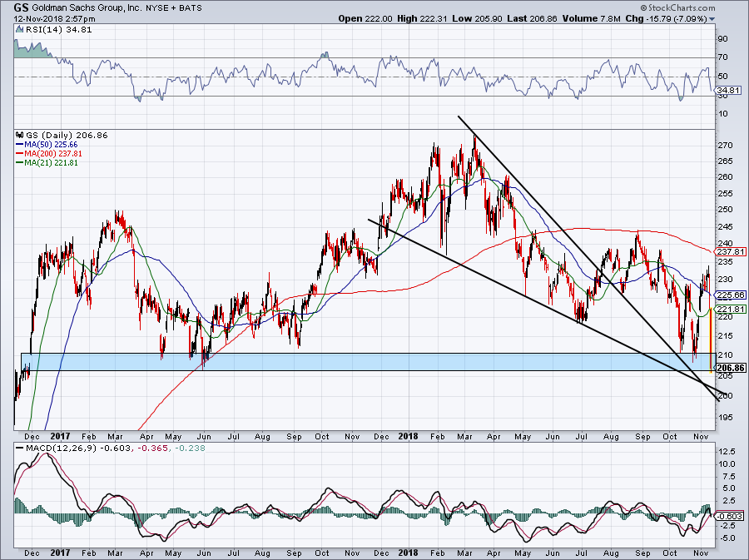Click the 2017 year label under the price chart
749x560 pixels.
click(60, 436)
